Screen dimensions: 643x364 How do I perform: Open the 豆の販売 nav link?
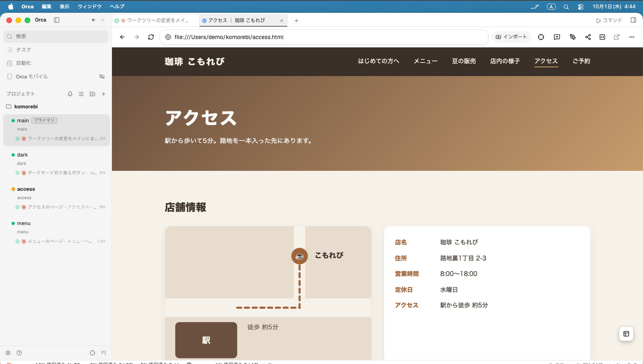tap(464, 61)
